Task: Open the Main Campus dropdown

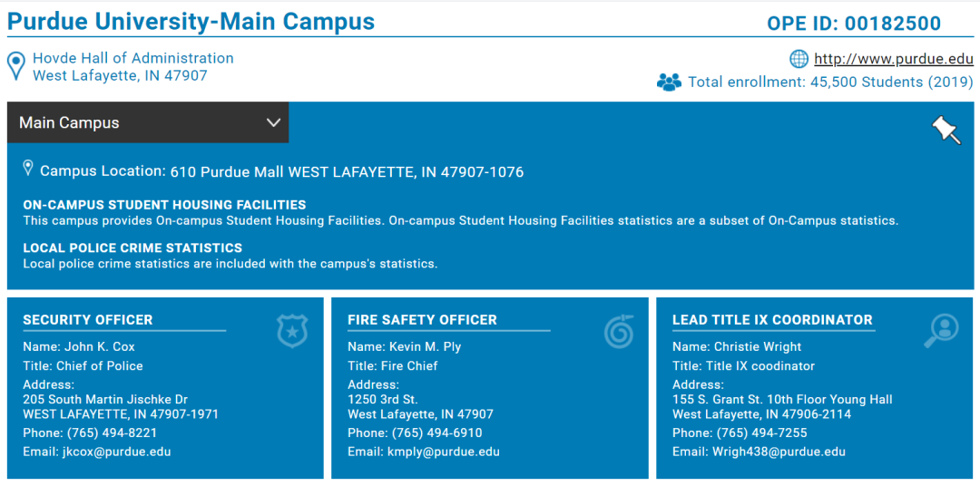Action: pos(147,122)
